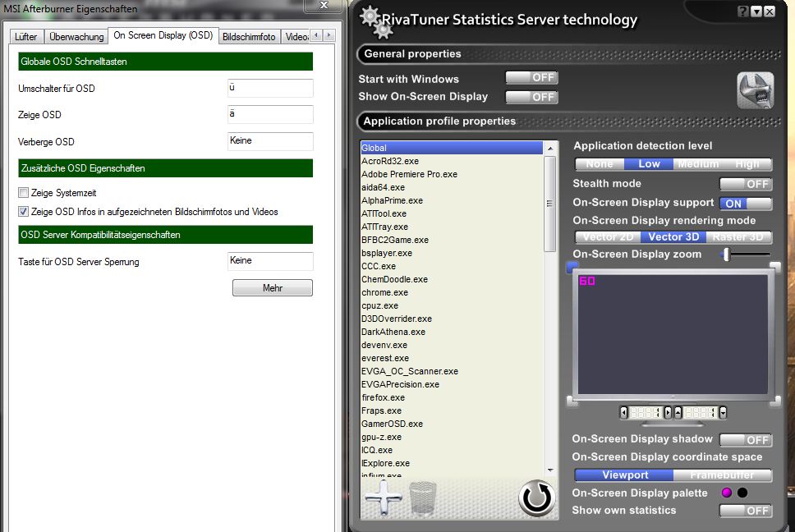Screen dimensions: 795x532
Task: Add a new application profile with the plus icon
Action: pos(384,498)
